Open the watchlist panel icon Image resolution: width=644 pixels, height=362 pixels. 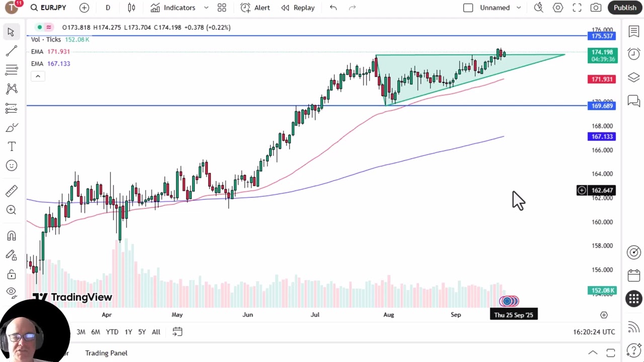633,31
